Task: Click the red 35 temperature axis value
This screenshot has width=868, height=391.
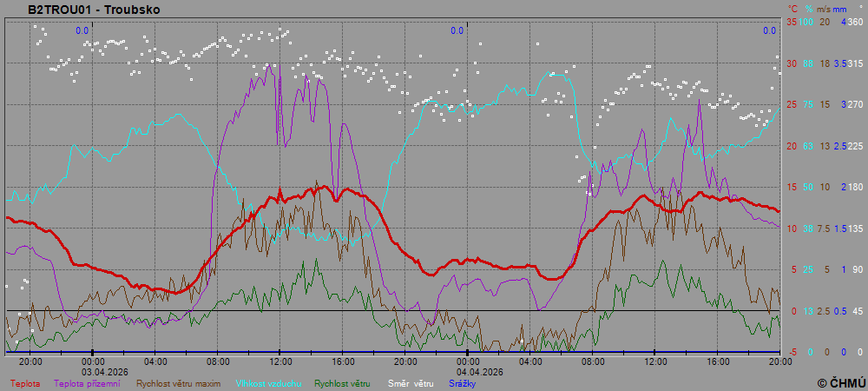Action: 792,22
